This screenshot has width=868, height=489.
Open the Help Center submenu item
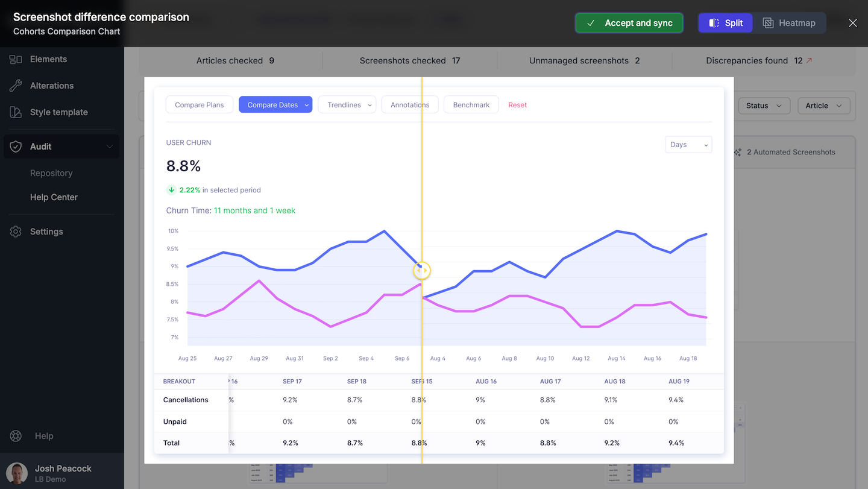tap(54, 197)
